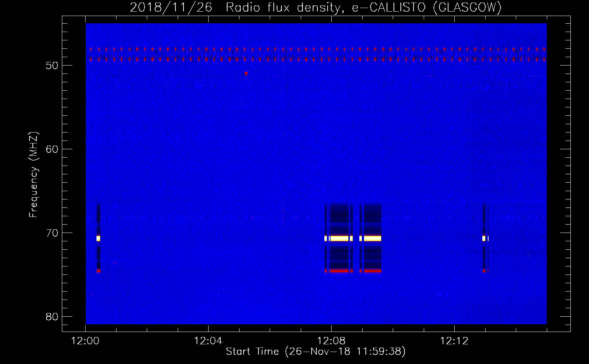The width and height of the screenshot is (589, 364).
Task: Click the plot title "2018/11/26 Radio flux density, e-CALLISTO (GLASGOW)"
Action: pos(316,7)
